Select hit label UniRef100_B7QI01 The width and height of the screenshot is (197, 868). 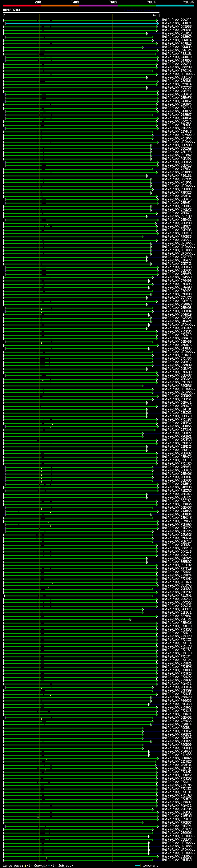pyautogui.click(x=177, y=71)
